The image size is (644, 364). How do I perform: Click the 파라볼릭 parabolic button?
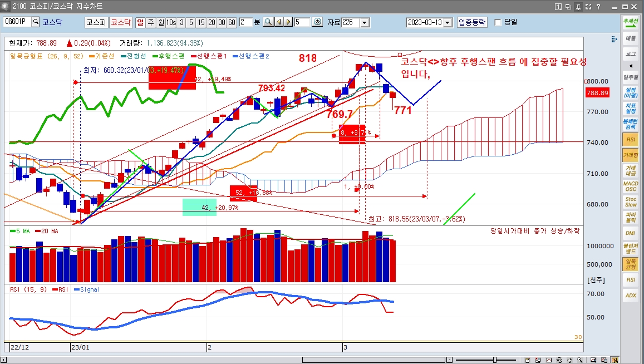click(x=631, y=217)
